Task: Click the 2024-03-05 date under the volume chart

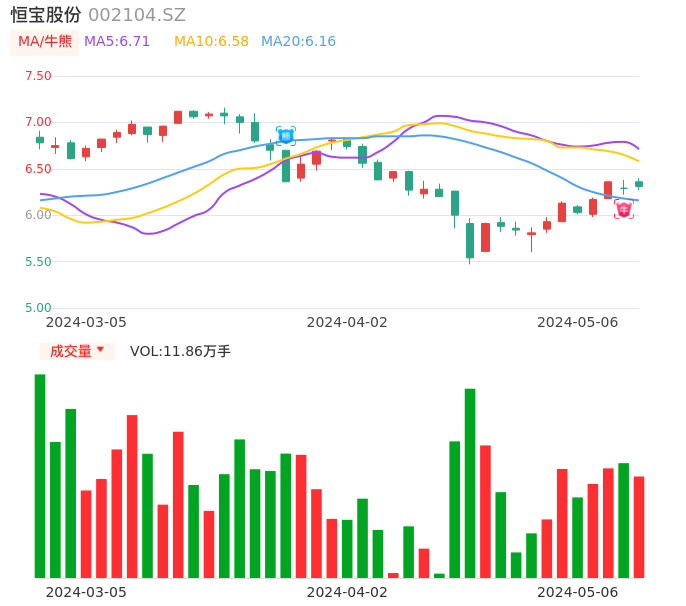Action: click(86, 592)
